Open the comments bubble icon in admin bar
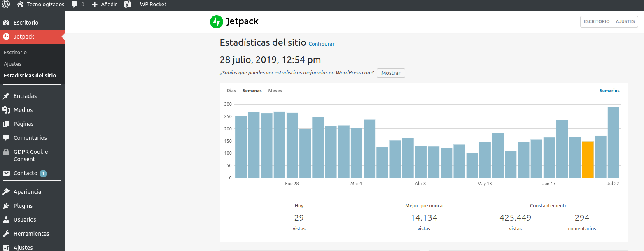The width and height of the screenshot is (644, 251). point(75,5)
